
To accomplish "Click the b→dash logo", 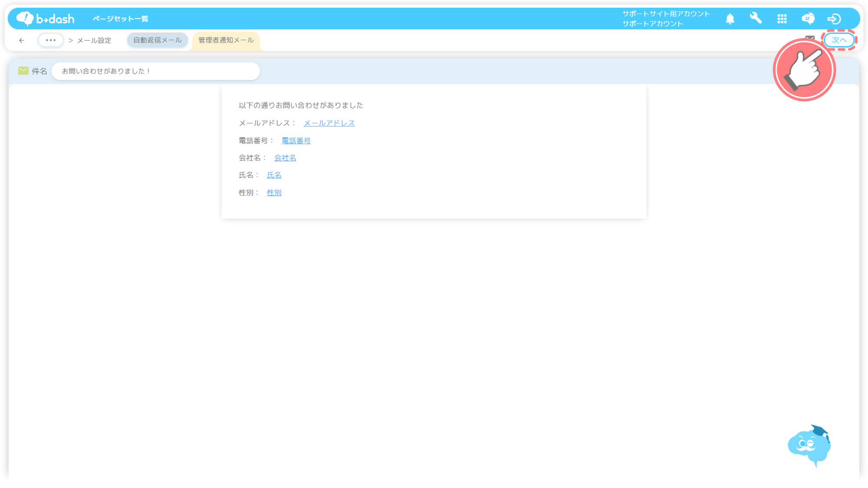I will (46, 19).
